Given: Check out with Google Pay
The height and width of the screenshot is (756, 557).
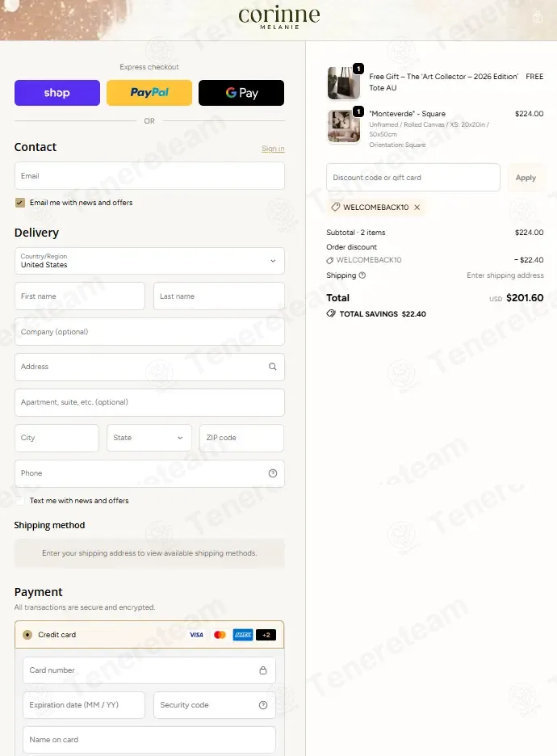Looking at the screenshot, I should (x=241, y=93).
